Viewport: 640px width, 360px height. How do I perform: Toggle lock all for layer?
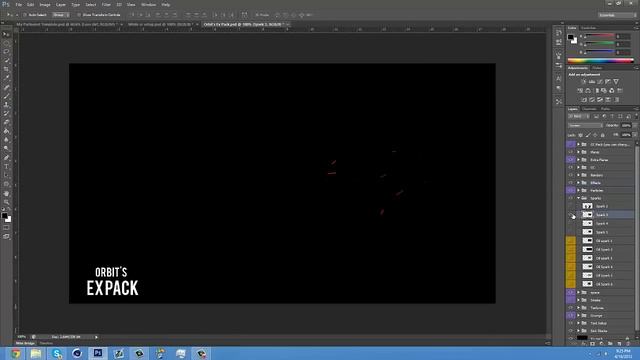tap(603, 135)
